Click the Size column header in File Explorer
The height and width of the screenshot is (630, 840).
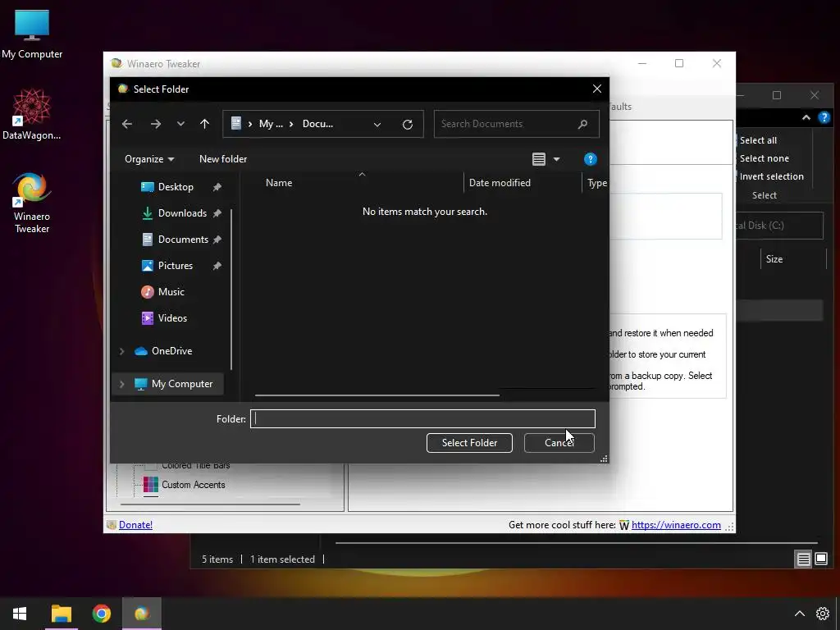coord(774,259)
